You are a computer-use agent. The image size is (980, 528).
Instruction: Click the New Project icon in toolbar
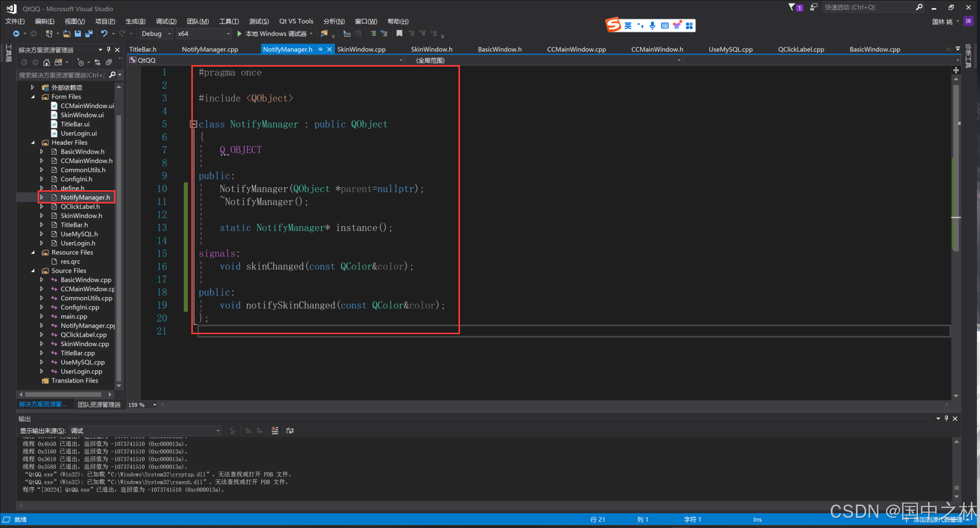coord(49,34)
